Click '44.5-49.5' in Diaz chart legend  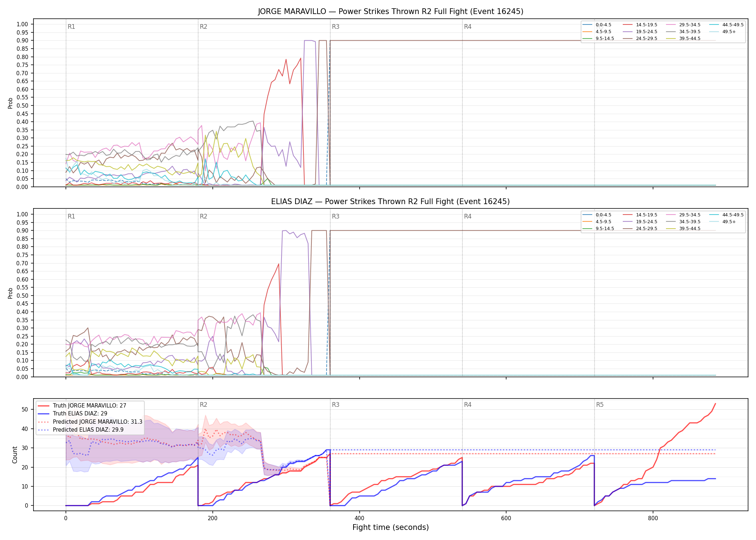(x=733, y=215)
